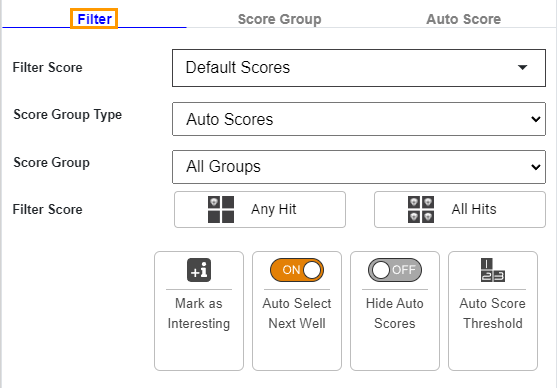Viewport: 557px width, 388px height.
Task: Open the All Groups score group dropdown
Action: pos(359,167)
